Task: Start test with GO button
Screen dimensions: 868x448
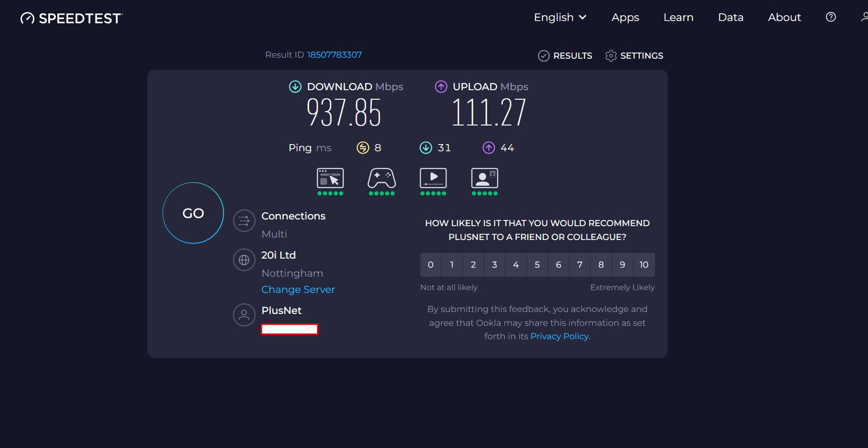Action: coord(193,213)
